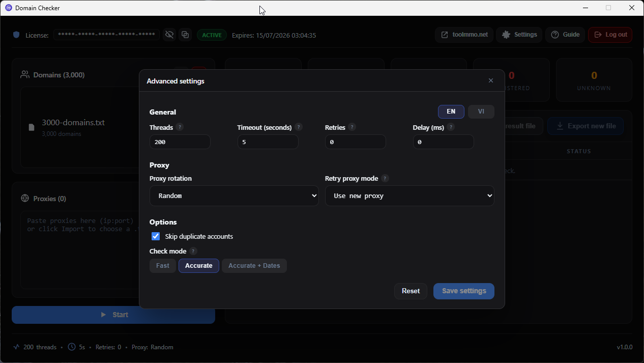
Task: Open Settings from the top bar
Action: [519, 35]
